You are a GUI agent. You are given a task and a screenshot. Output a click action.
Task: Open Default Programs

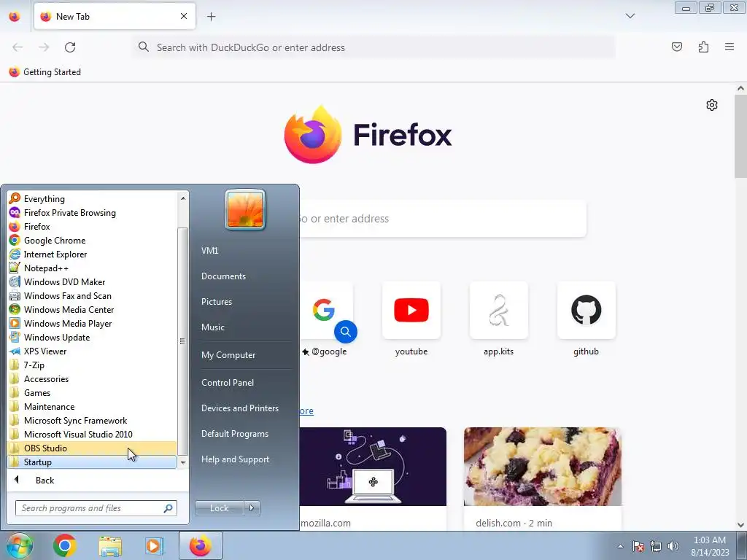click(235, 434)
